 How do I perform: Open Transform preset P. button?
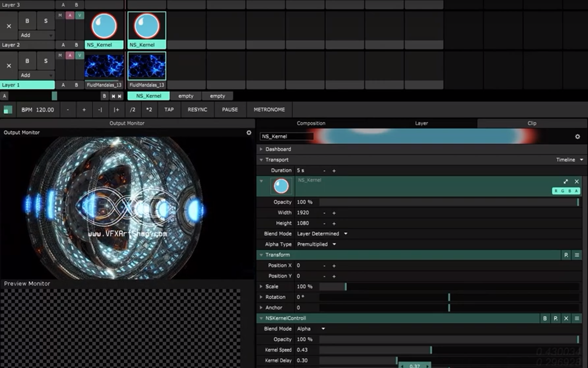coord(566,255)
